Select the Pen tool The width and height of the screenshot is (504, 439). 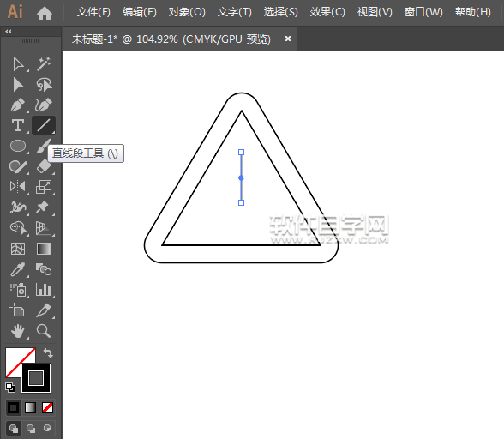coord(18,105)
